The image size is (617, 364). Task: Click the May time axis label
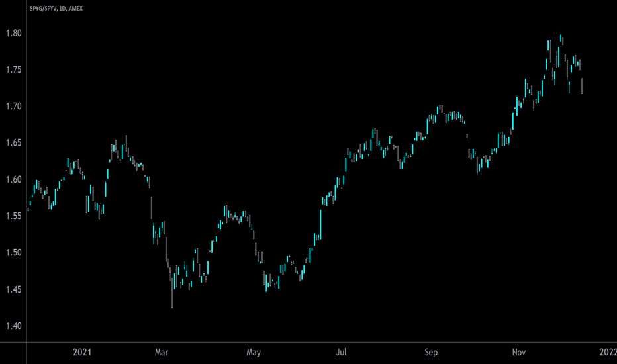254,353
